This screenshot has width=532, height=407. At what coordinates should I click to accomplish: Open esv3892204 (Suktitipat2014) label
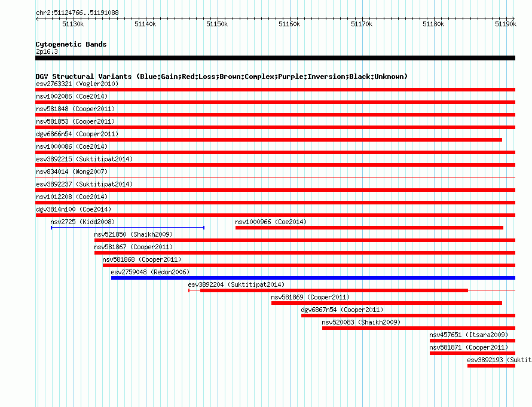[236, 284]
